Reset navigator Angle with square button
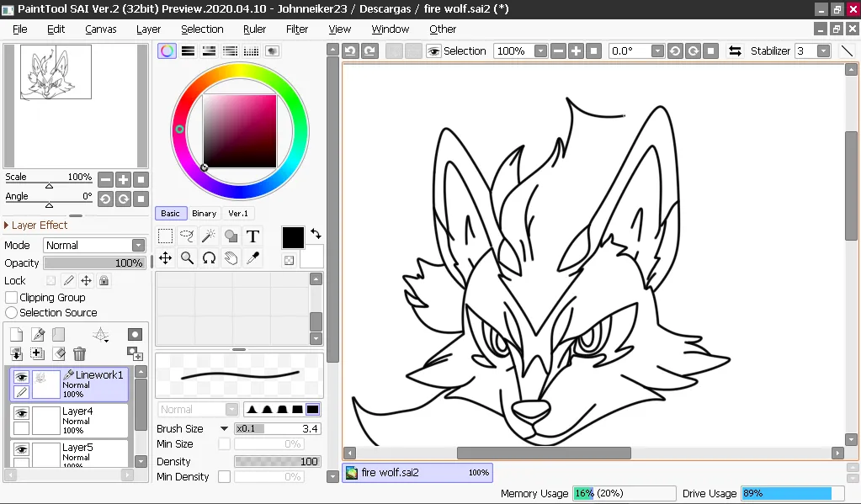Image resolution: width=861 pixels, height=504 pixels. pyautogui.click(x=141, y=199)
